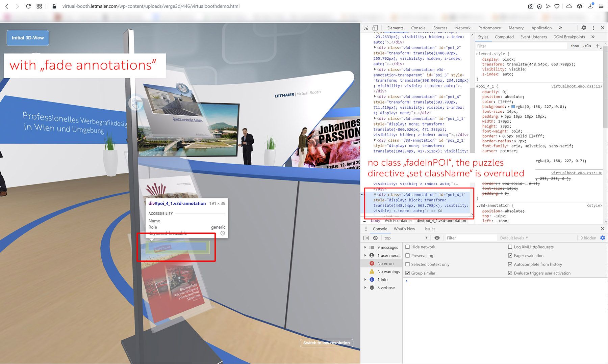Toggle the .cls class editor

(x=587, y=46)
